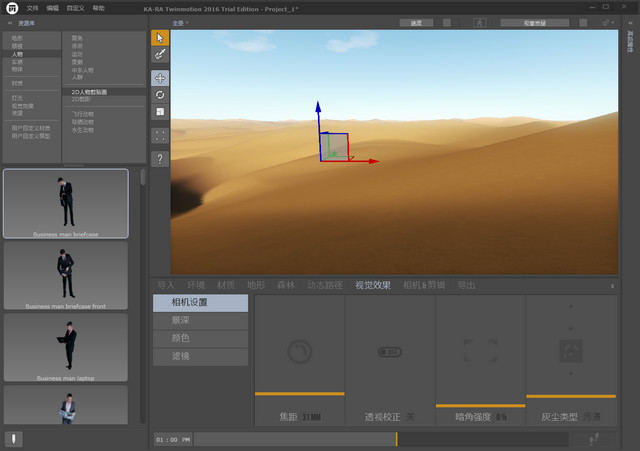The height and width of the screenshot is (451, 640).
Task: Open the 全景 view dropdown
Action: pos(181,22)
